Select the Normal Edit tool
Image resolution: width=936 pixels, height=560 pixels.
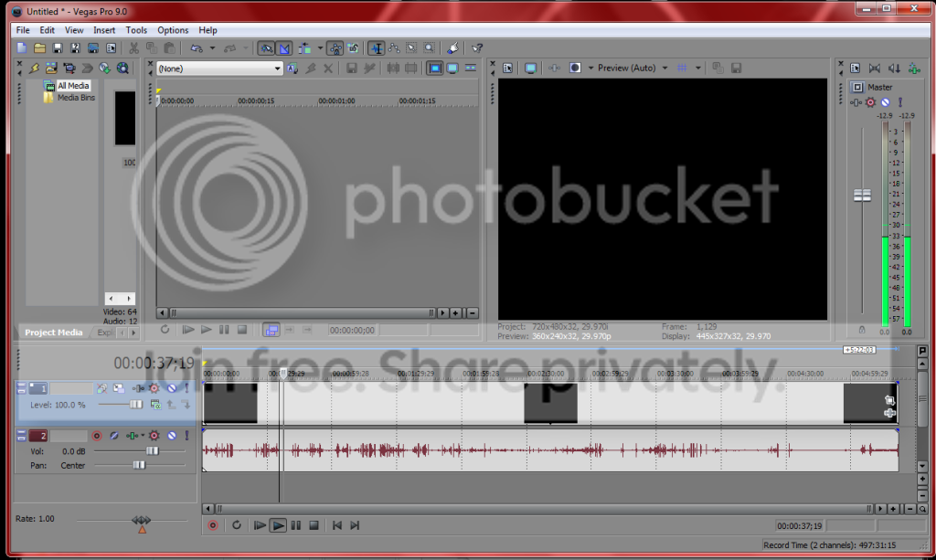point(376,48)
